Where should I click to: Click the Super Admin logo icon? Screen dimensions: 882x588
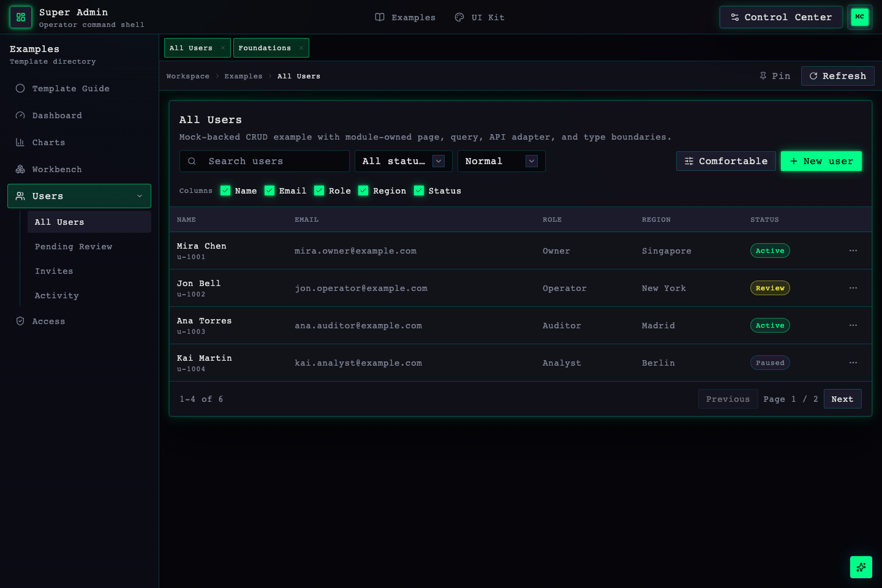point(21,17)
